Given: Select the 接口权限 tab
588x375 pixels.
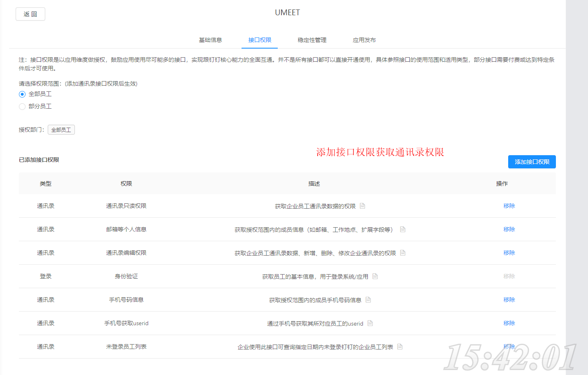Looking at the screenshot, I should [x=260, y=40].
